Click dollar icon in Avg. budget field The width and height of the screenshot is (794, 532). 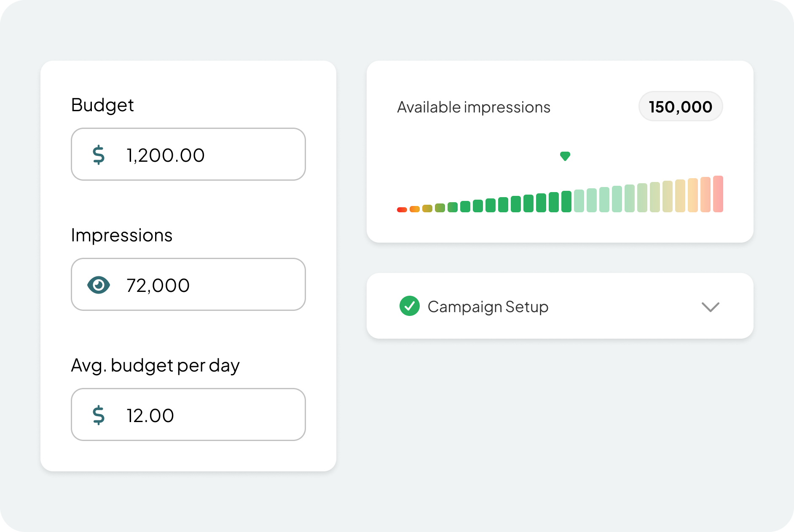coord(99,415)
